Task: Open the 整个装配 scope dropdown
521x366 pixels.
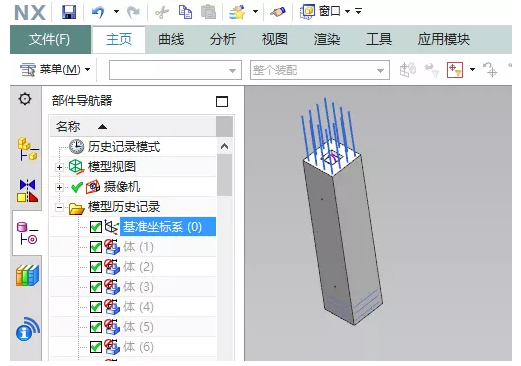Action: point(320,70)
